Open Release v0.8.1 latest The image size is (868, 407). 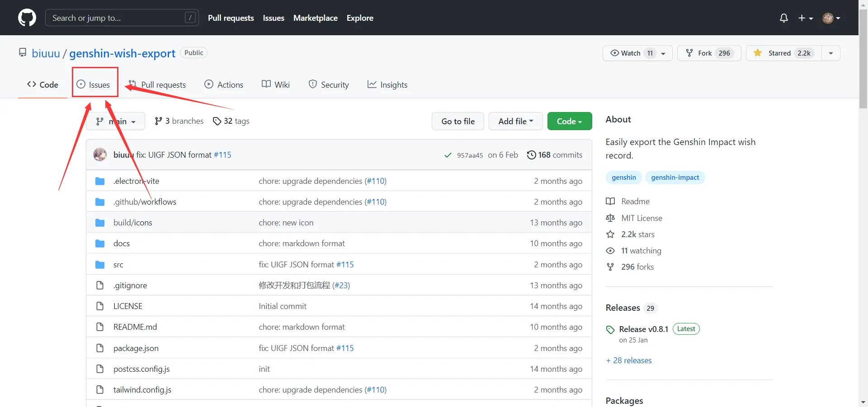[644, 329]
